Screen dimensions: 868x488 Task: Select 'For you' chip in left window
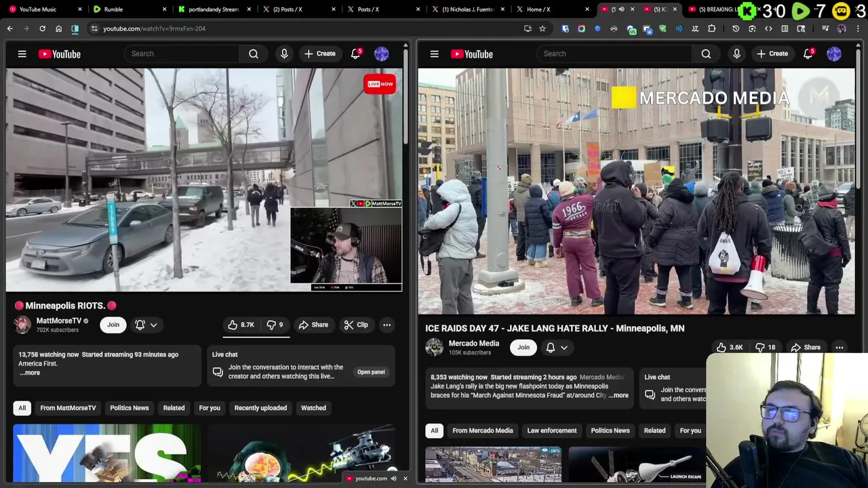tap(210, 408)
